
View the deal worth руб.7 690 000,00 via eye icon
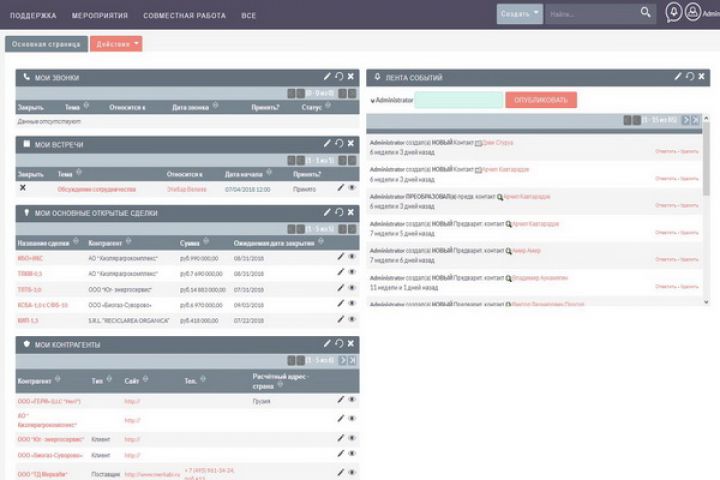[352, 272]
